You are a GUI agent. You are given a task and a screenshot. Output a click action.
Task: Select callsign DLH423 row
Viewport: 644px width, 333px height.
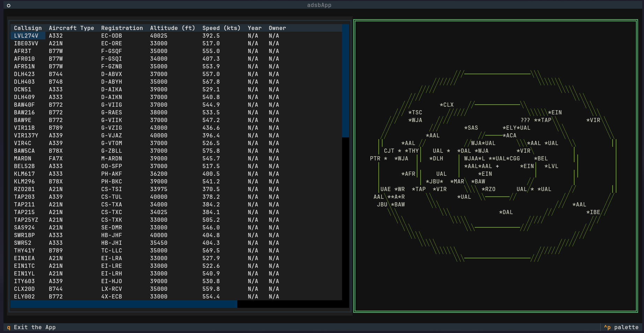[176, 74]
